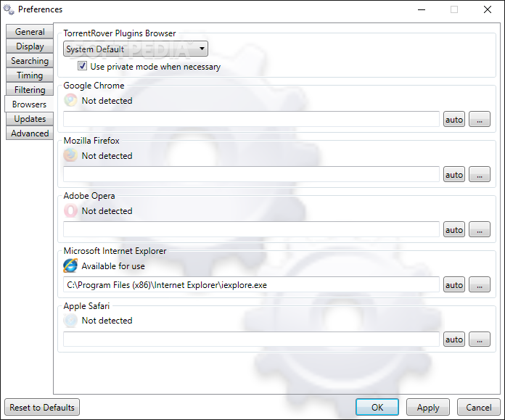Switch to the General tab
Viewport: 505px width, 420px height.
point(30,32)
